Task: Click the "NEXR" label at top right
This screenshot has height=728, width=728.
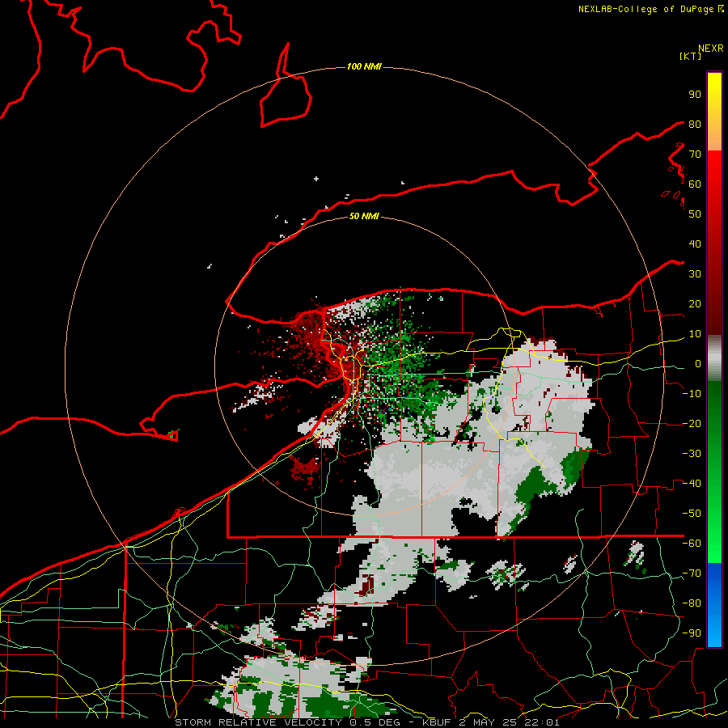Action: [x=711, y=49]
